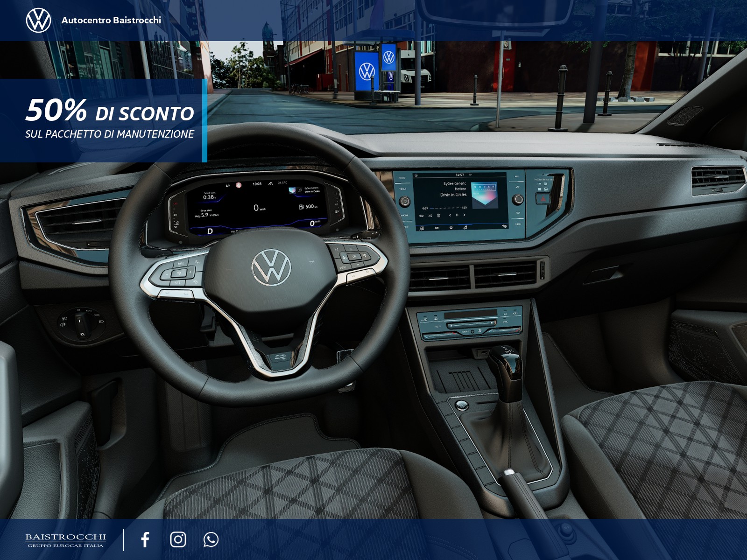Image resolution: width=747 pixels, height=560 pixels.
Task: Click the blue VW sign on the street kiosk
Action: point(367,71)
